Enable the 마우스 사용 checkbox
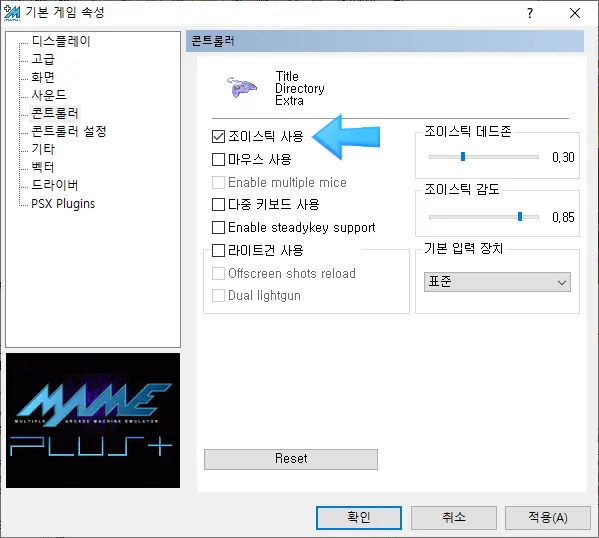Image resolution: width=599 pixels, height=538 pixels. click(218, 159)
